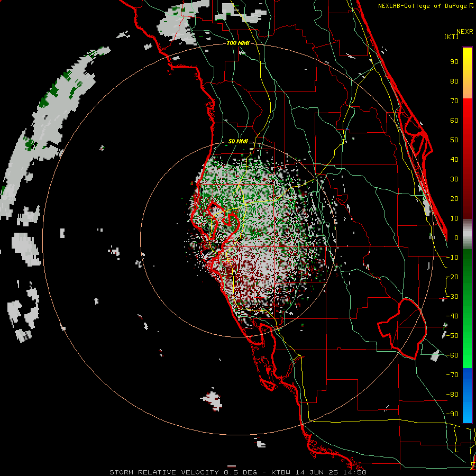Image resolution: width=476 pixels, height=476 pixels.
Task: Click the 70 value on velocity scale
Action: coord(454,101)
